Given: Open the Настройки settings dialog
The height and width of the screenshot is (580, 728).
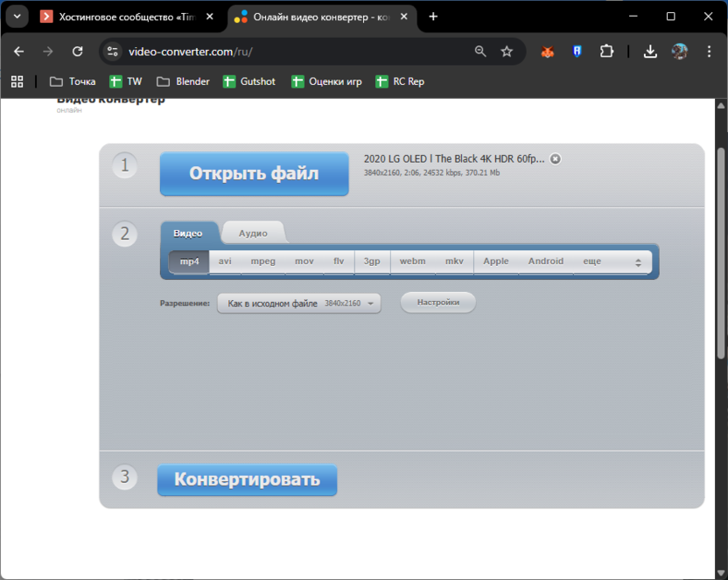Looking at the screenshot, I should [x=437, y=302].
